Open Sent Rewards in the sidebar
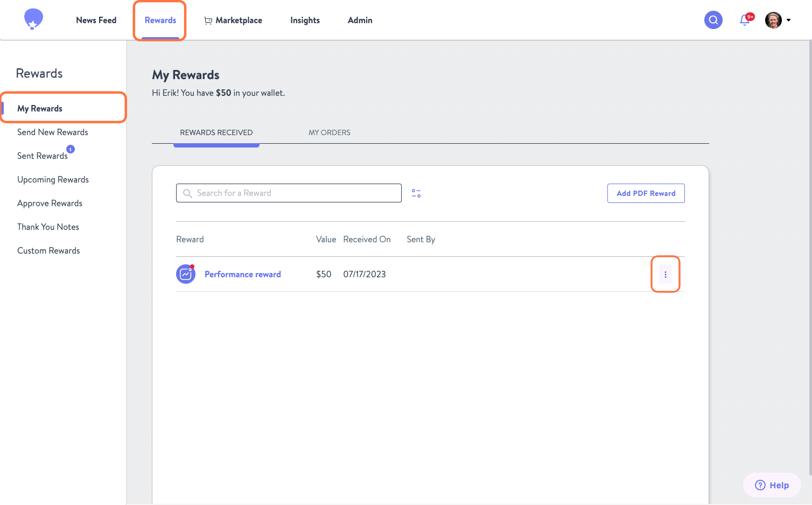The height and width of the screenshot is (505, 812). pos(43,156)
